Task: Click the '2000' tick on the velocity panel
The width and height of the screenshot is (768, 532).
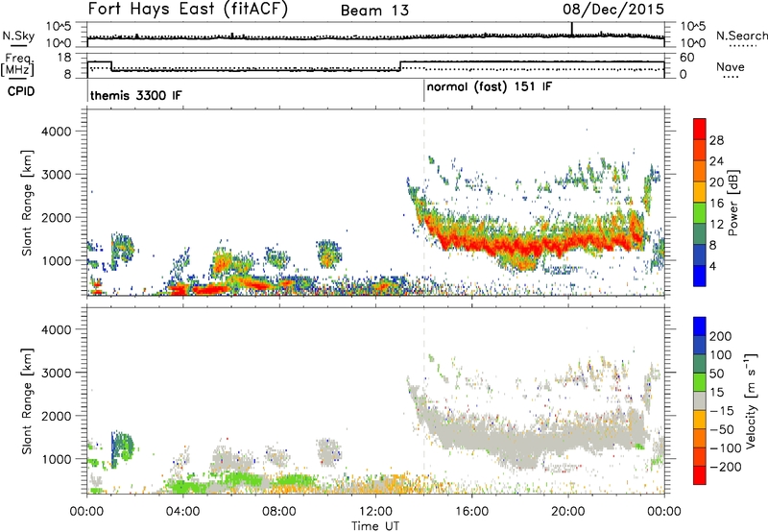Action: (x=56, y=416)
